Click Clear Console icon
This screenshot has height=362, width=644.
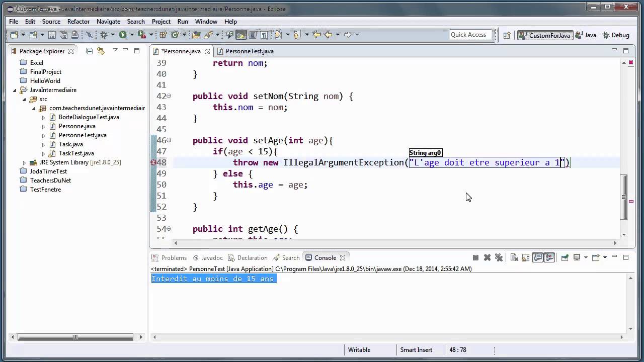(x=514, y=257)
